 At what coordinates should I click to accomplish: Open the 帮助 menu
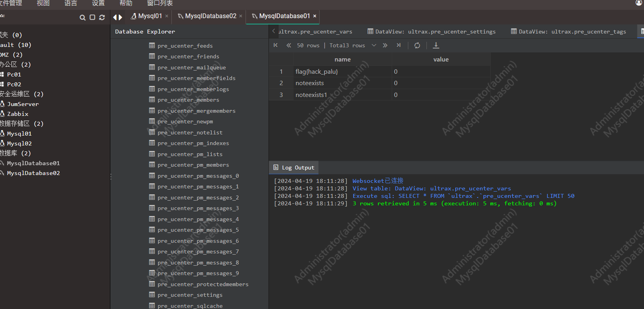[126, 3]
